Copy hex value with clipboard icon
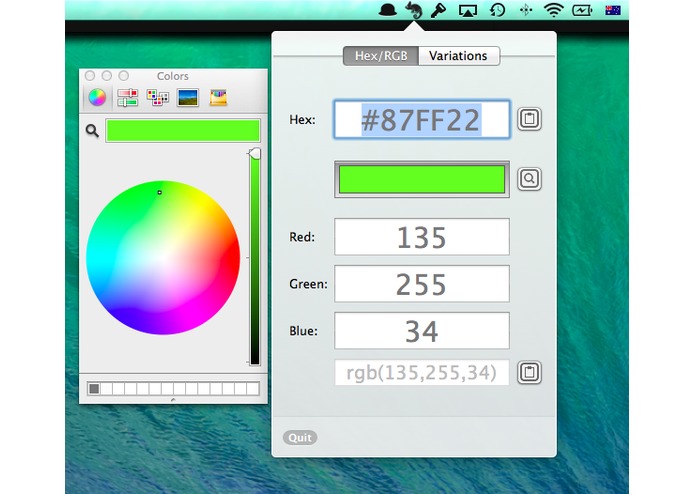Viewport: 695px width, 494px height. pyautogui.click(x=530, y=119)
